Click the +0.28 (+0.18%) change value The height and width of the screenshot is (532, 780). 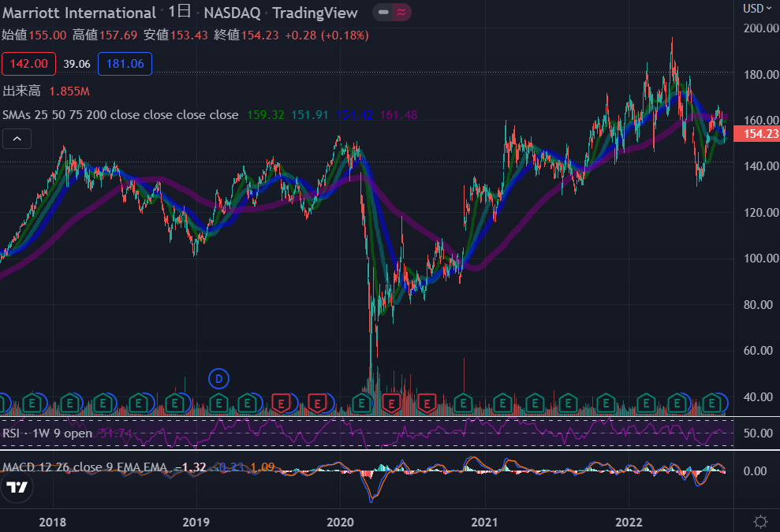click(327, 35)
